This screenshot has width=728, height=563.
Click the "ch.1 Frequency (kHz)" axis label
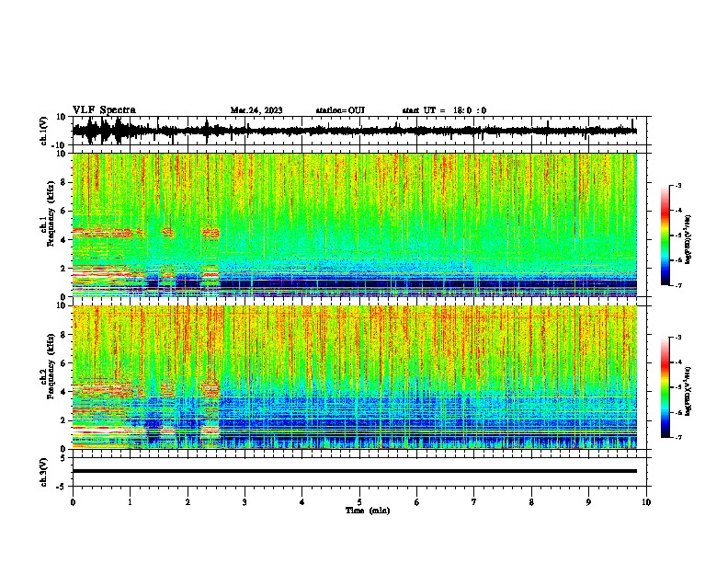pyautogui.click(x=47, y=213)
